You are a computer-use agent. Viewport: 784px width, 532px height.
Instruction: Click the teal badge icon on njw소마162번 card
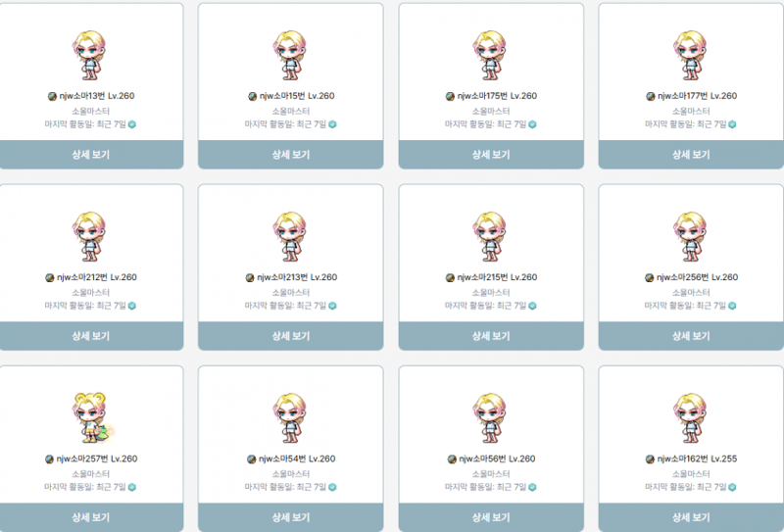[x=732, y=488]
